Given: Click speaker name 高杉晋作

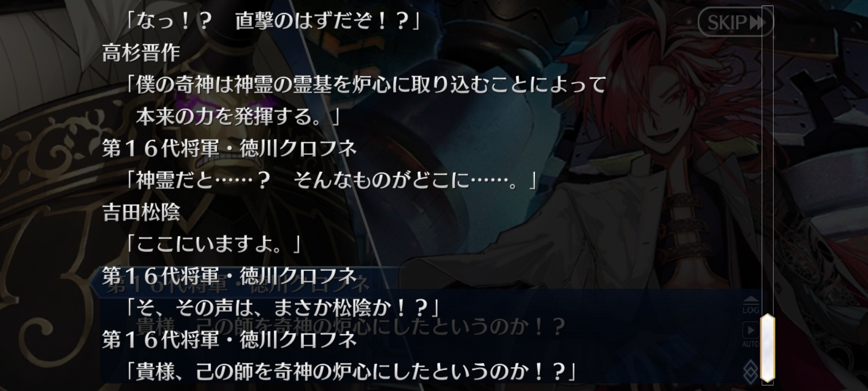Looking at the screenshot, I should 141,53.
